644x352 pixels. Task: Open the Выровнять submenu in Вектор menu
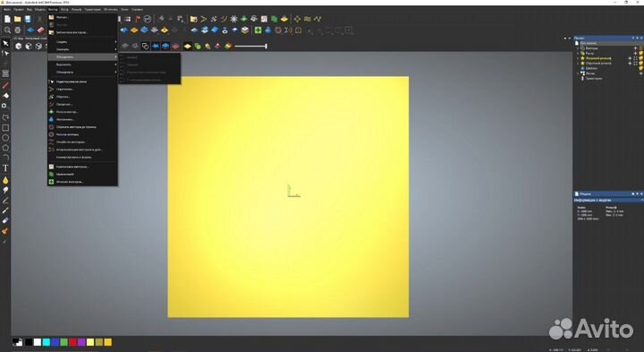(x=82, y=64)
